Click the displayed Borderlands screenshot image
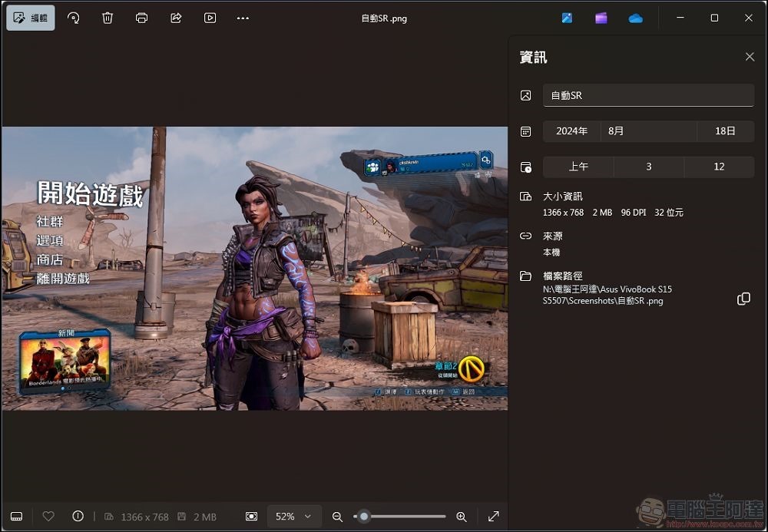This screenshot has height=532, width=768. [255, 268]
